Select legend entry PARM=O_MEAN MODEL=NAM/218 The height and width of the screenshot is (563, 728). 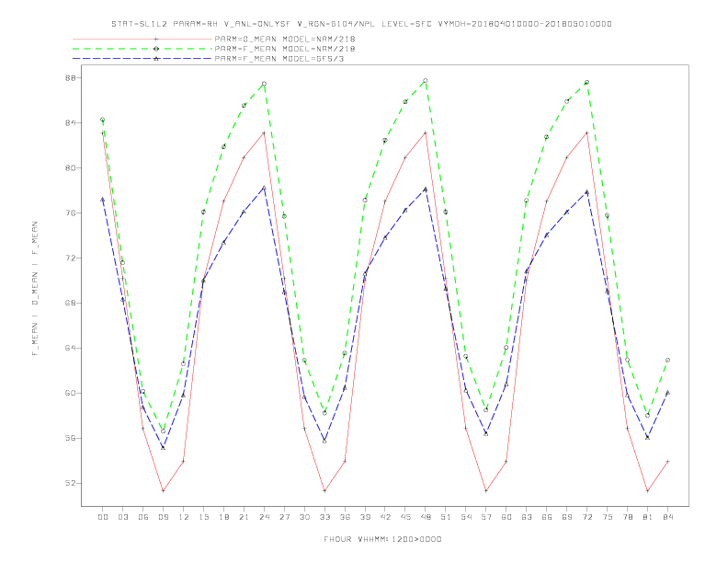(x=285, y=39)
